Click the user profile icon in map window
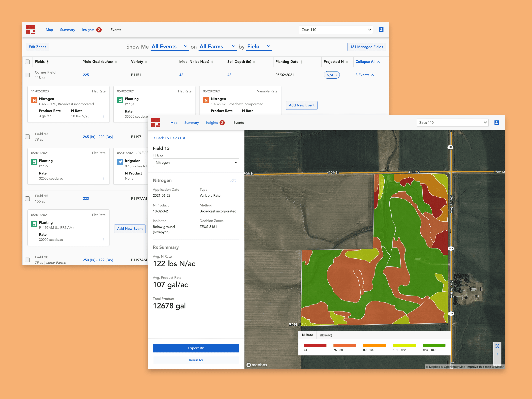 pyautogui.click(x=496, y=123)
